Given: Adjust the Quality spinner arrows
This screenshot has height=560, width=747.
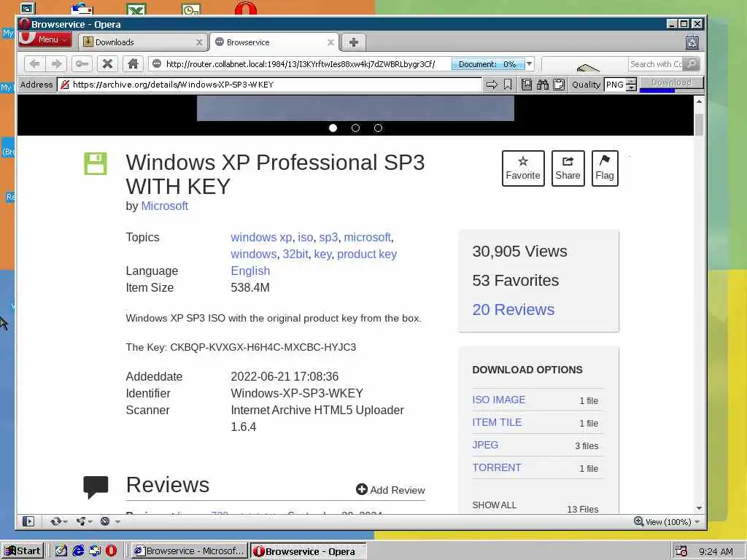Looking at the screenshot, I should [631, 85].
